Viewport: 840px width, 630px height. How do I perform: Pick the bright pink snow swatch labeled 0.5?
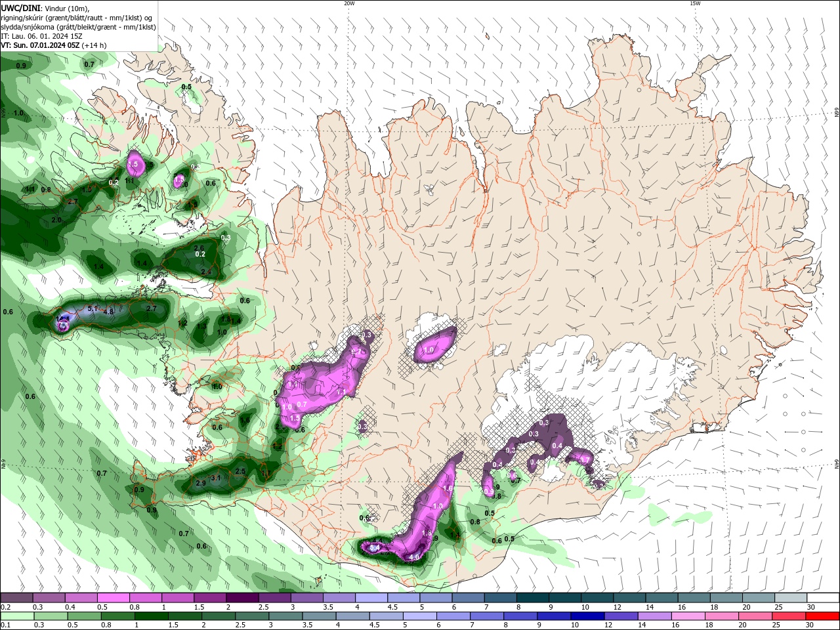(x=113, y=597)
